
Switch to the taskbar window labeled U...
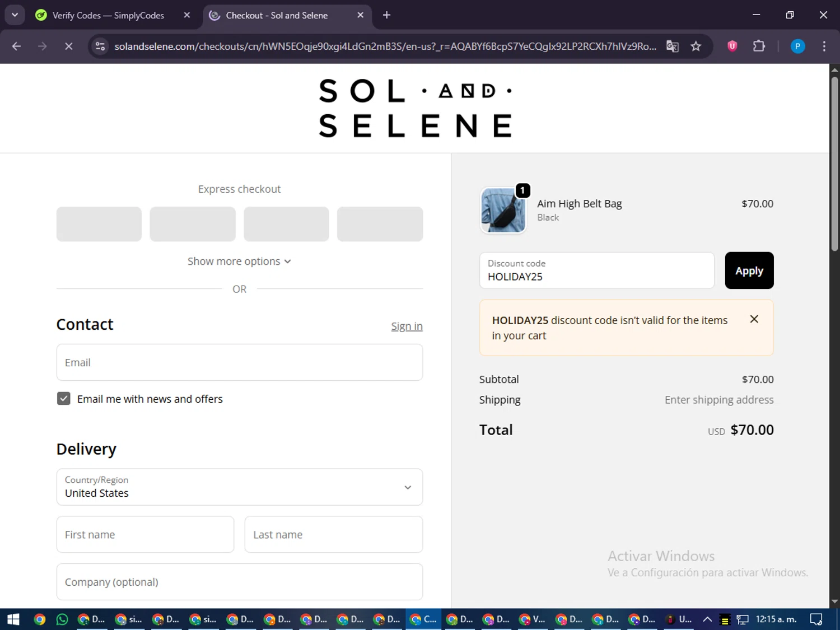click(679, 619)
